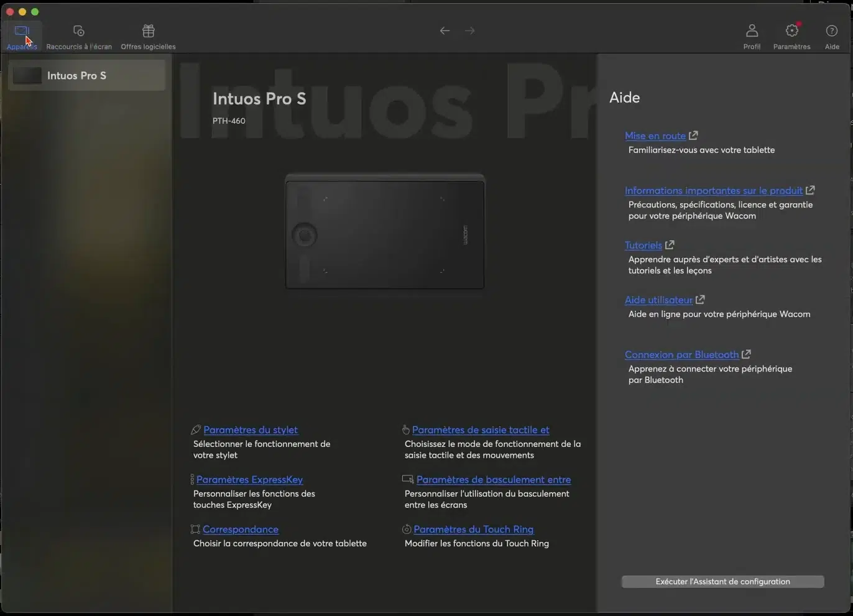
Task: Open Paramètres ExpressKey link
Action: click(249, 479)
